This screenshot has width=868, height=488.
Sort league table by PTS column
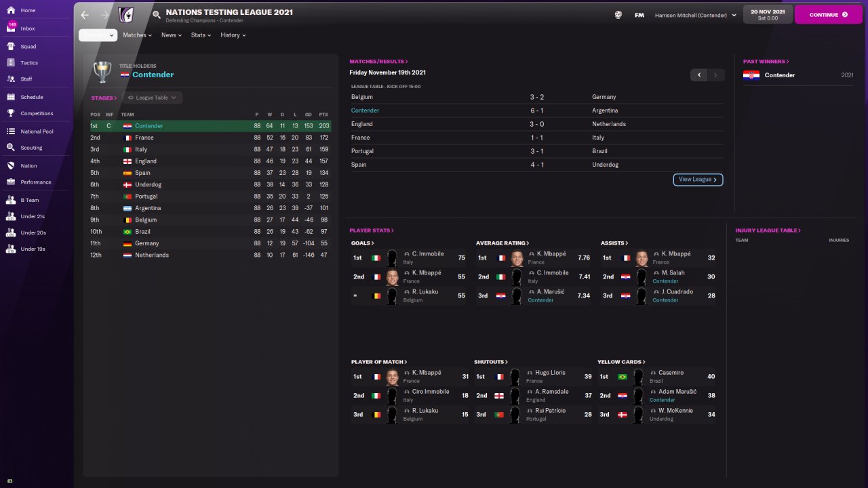[323, 115]
